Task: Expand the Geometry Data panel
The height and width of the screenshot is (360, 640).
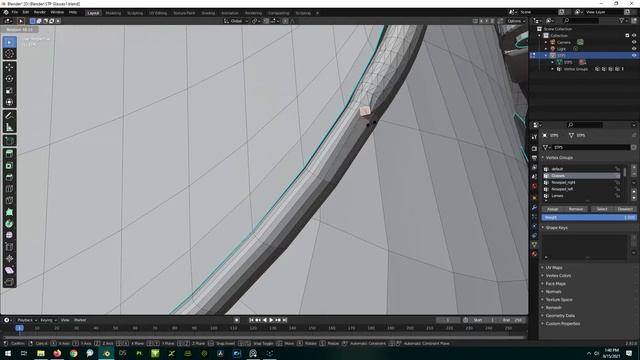Action: coord(560,316)
